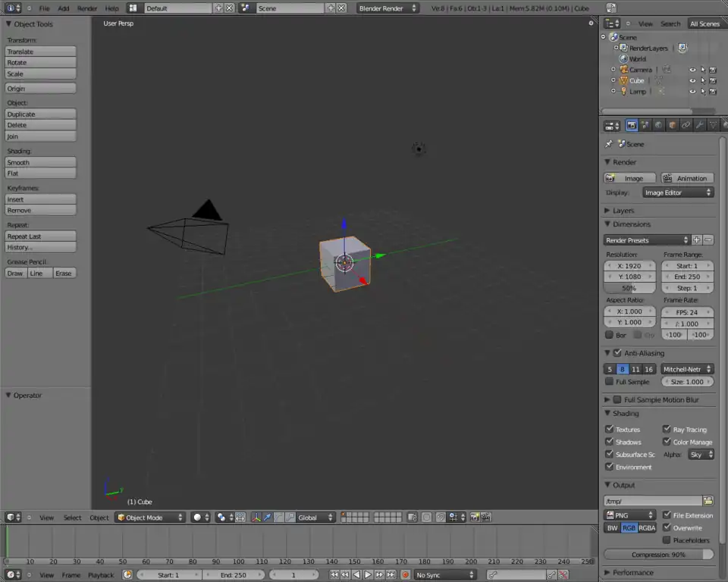Select RGBA color output mode
This screenshot has height=582, width=728.
click(647, 528)
